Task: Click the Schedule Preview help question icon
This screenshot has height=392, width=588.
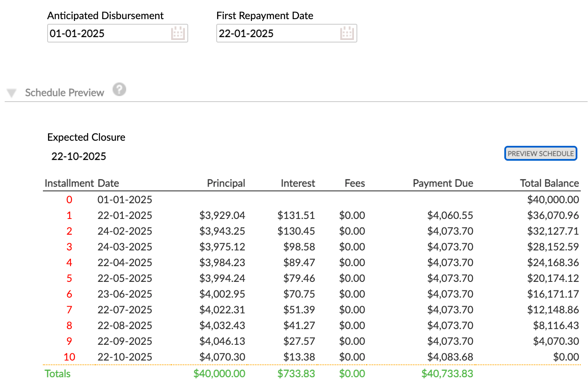Action: pyautogui.click(x=119, y=90)
